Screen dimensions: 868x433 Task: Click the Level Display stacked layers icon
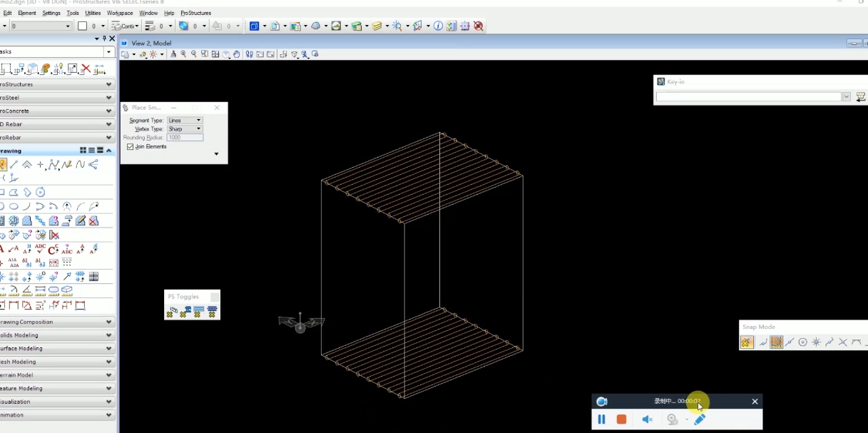(377, 26)
